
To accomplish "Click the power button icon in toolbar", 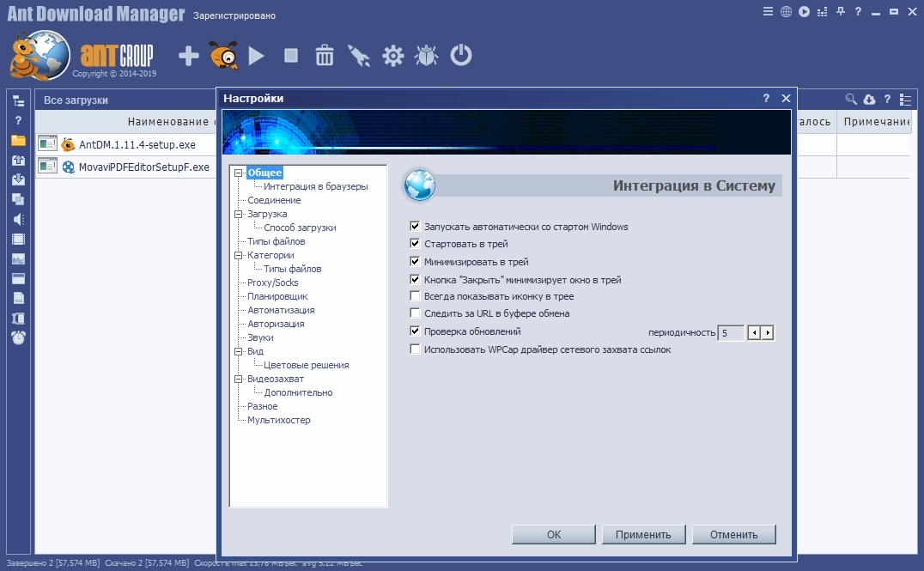I will [461, 57].
